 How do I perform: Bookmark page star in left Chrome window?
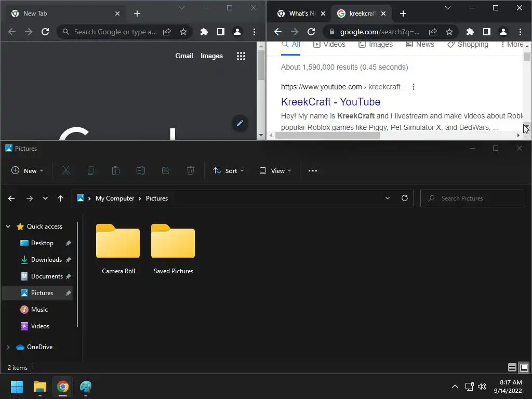coord(183,32)
